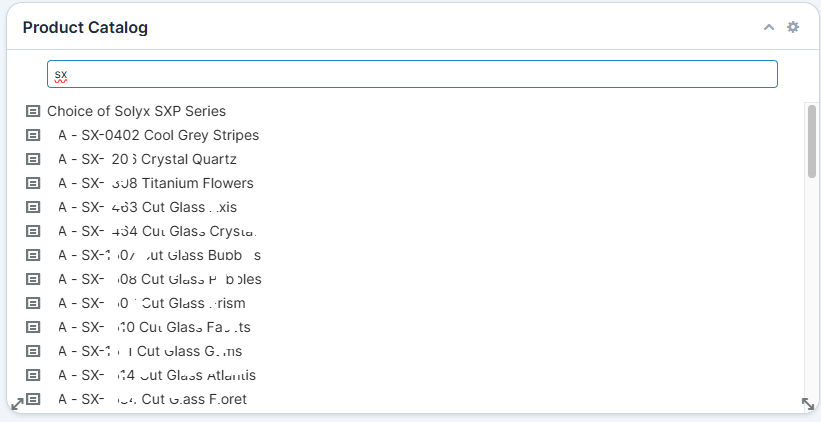Click the expand arrows at bottom-left corner

pyautogui.click(x=16, y=404)
